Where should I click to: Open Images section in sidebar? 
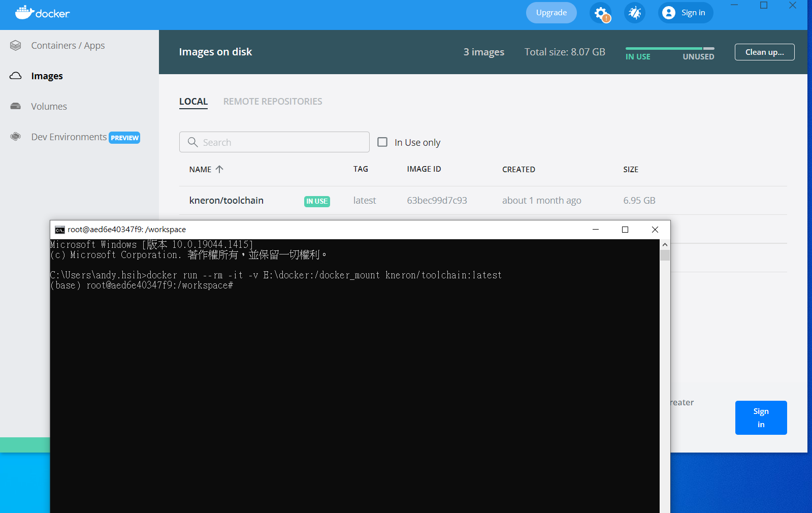47,76
